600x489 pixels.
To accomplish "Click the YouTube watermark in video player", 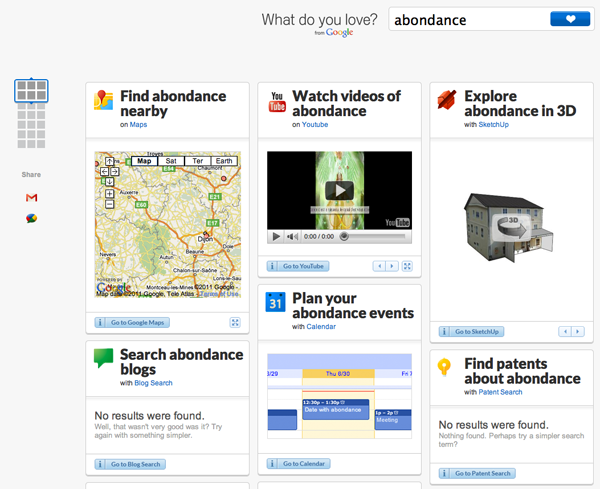I will [x=397, y=222].
